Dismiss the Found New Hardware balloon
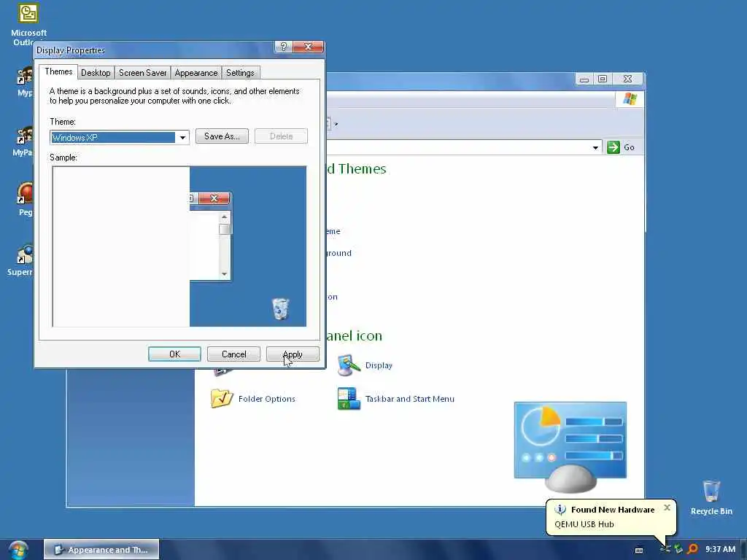 click(667, 507)
